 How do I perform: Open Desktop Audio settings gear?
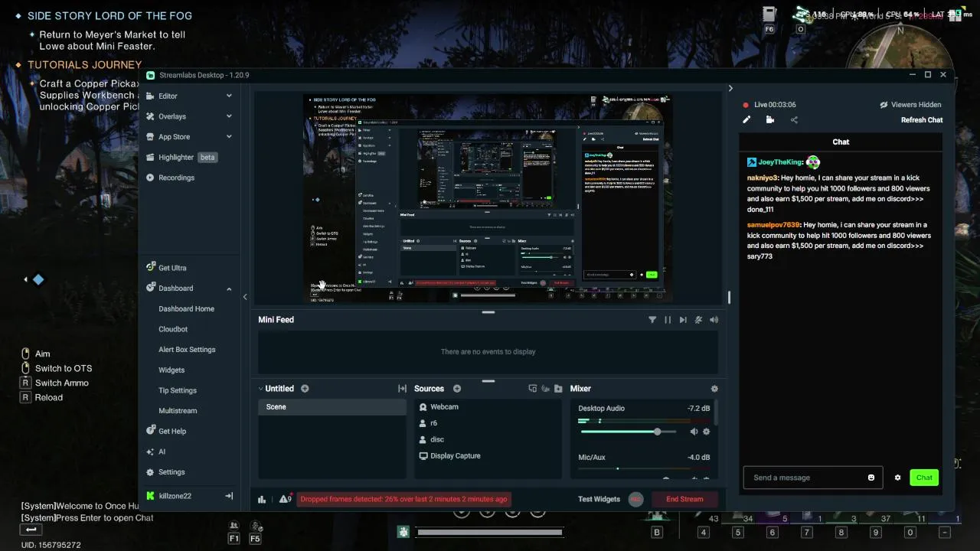pyautogui.click(x=706, y=432)
